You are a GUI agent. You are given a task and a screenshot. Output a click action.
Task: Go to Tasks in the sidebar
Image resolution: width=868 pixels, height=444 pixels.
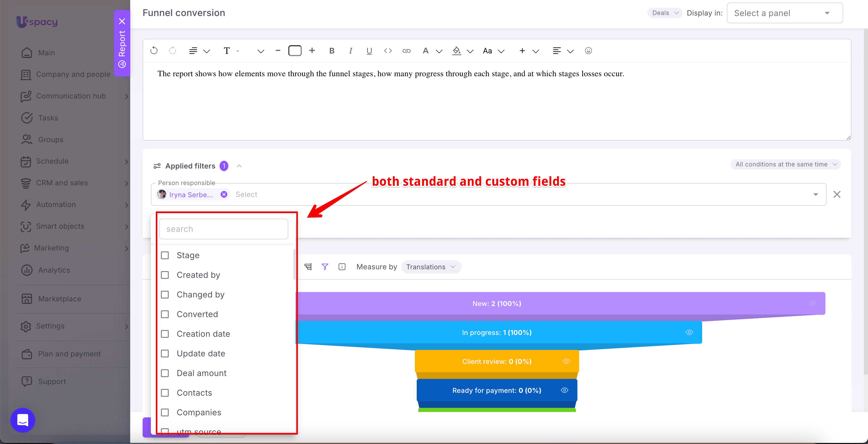(x=48, y=118)
